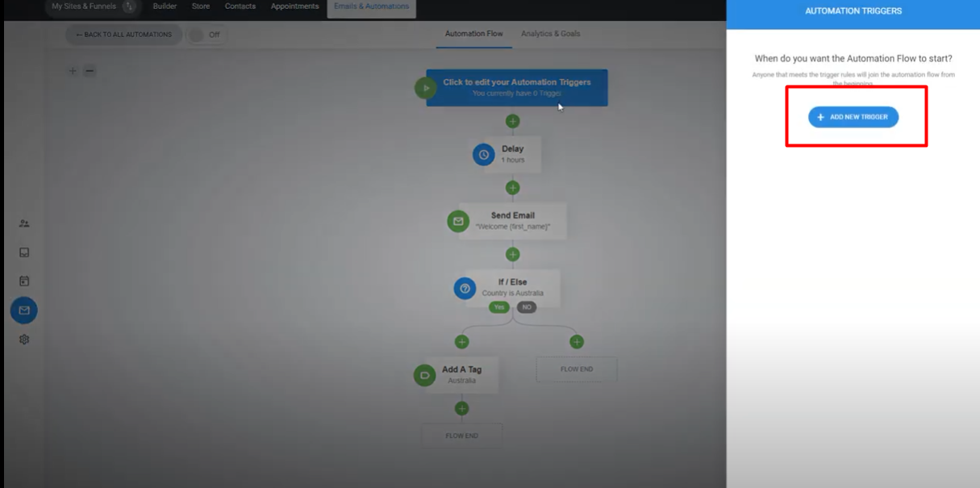Select the email envelope icon in sidebar
This screenshot has width=980, height=488.
point(24,311)
